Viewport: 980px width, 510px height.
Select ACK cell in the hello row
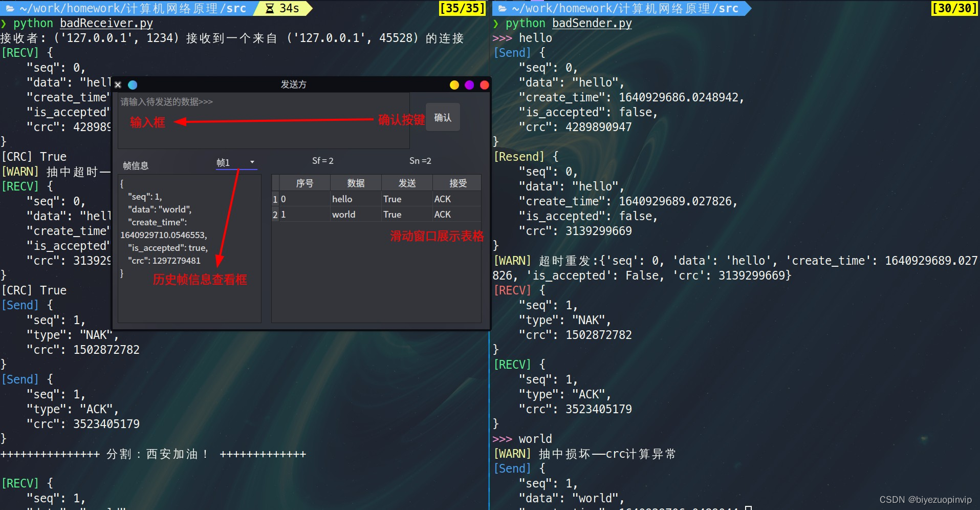(x=457, y=199)
